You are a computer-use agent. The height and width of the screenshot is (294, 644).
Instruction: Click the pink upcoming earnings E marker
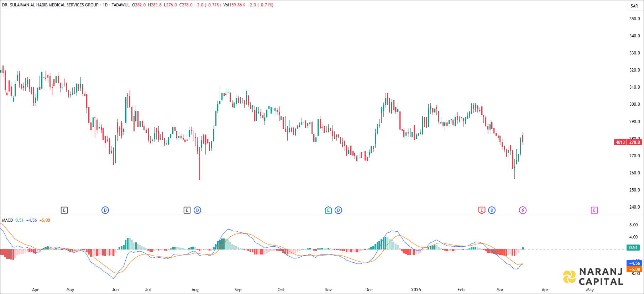[594, 210]
